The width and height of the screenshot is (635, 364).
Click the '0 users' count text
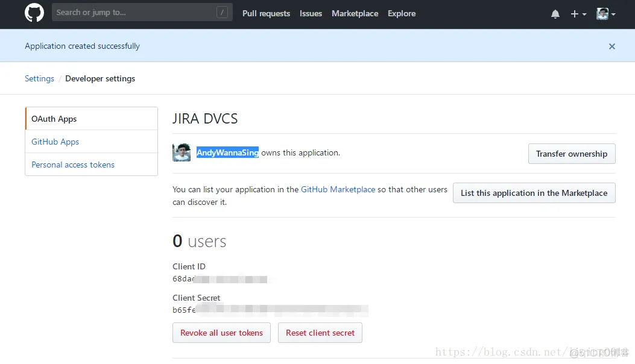(x=199, y=241)
